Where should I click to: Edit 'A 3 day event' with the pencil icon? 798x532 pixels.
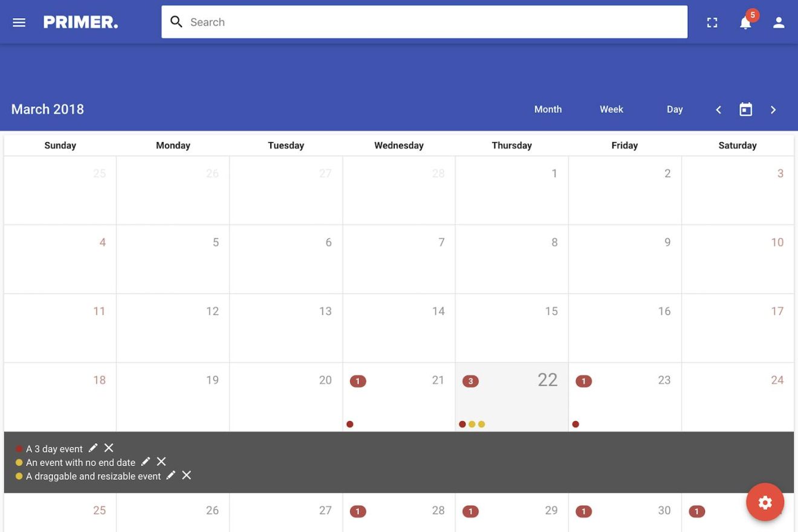click(x=93, y=447)
